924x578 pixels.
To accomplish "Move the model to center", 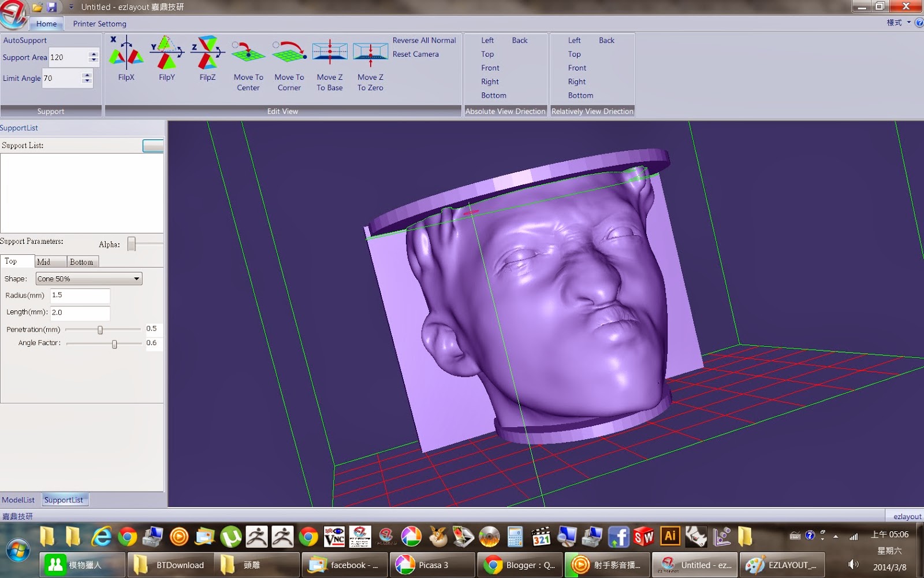I will coord(248,65).
